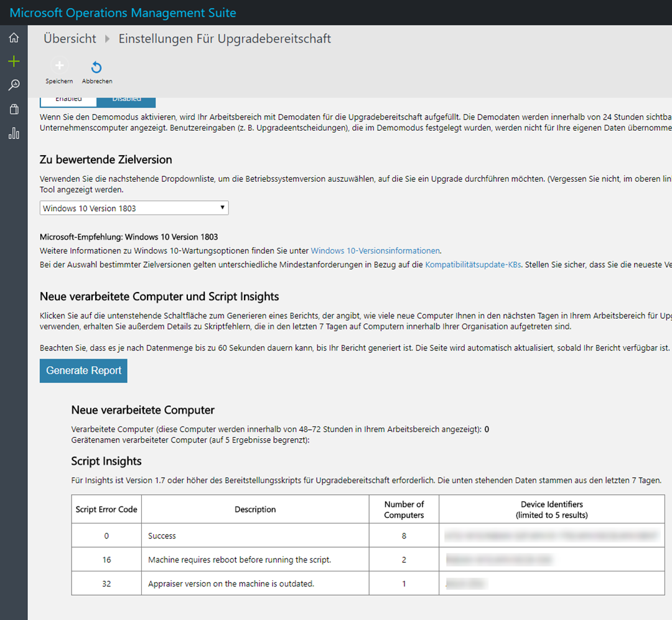Set demo mode to Enabled
This screenshot has width=672, height=620.
tap(68, 101)
